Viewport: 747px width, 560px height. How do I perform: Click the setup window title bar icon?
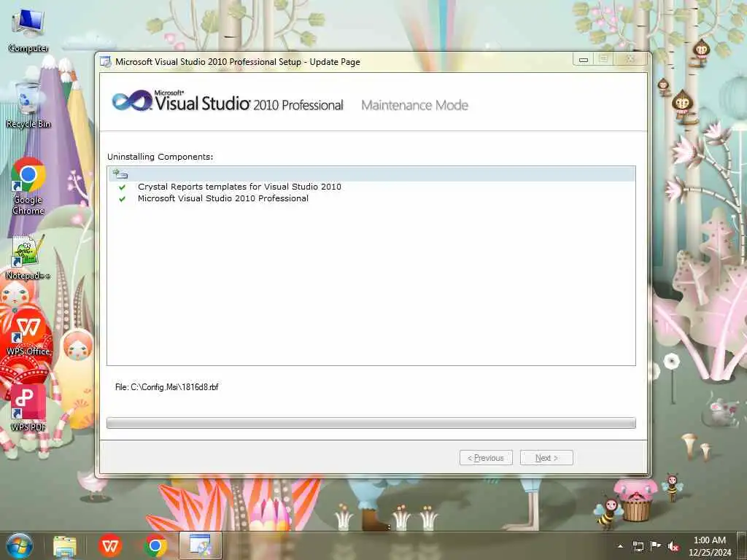[105, 61]
